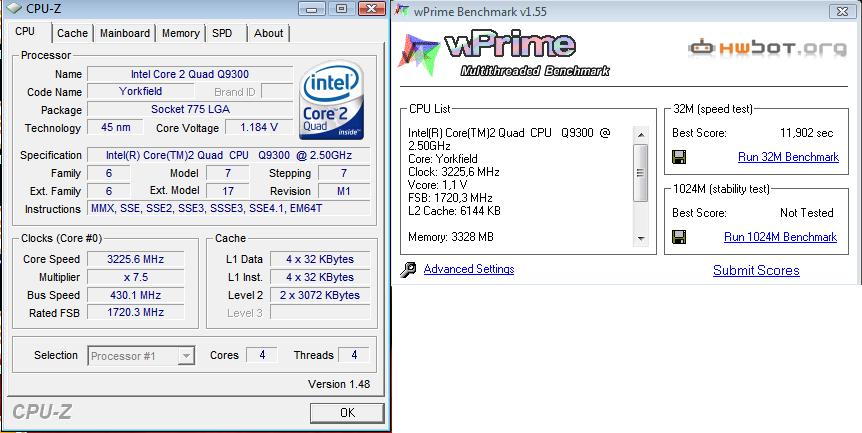Image resolution: width=862 pixels, height=433 pixels.
Task: Click the Core Voltage value 1.184 V
Action: pyautogui.click(x=259, y=127)
